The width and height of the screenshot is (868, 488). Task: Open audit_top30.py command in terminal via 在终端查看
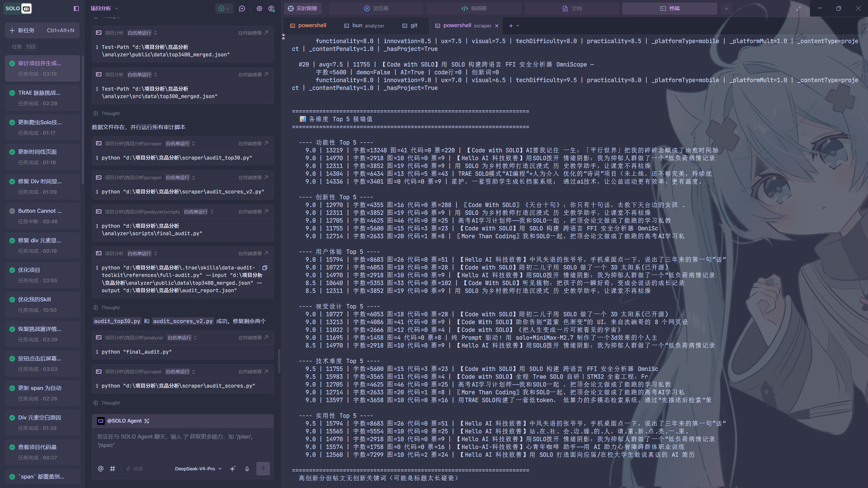pos(253,143)
